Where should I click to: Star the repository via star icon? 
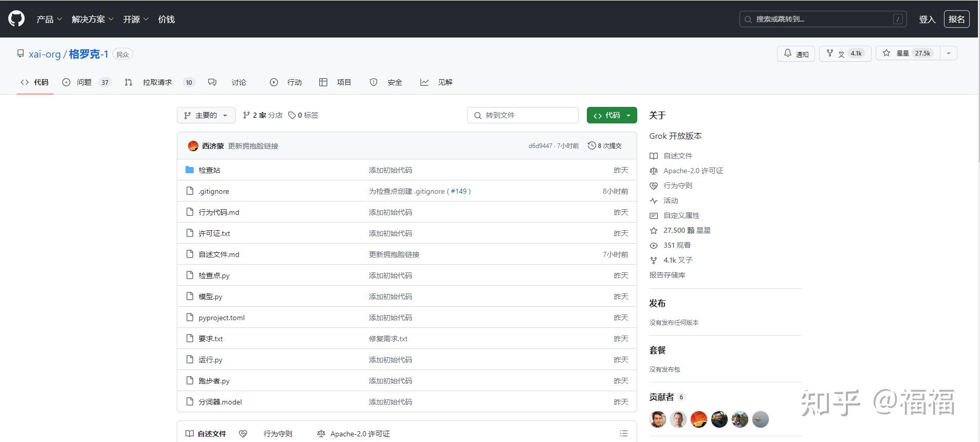pos(886,53)
